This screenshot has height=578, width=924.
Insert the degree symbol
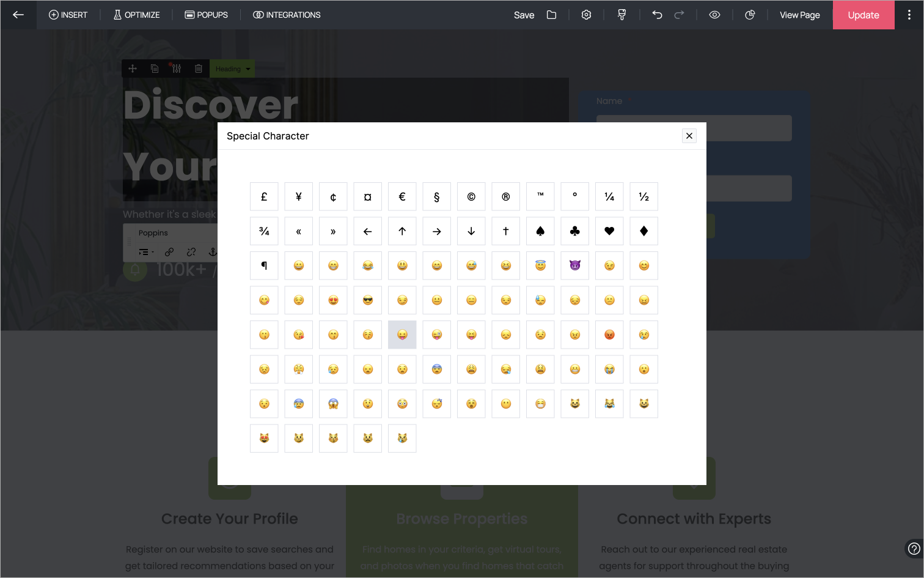point(575,197)
